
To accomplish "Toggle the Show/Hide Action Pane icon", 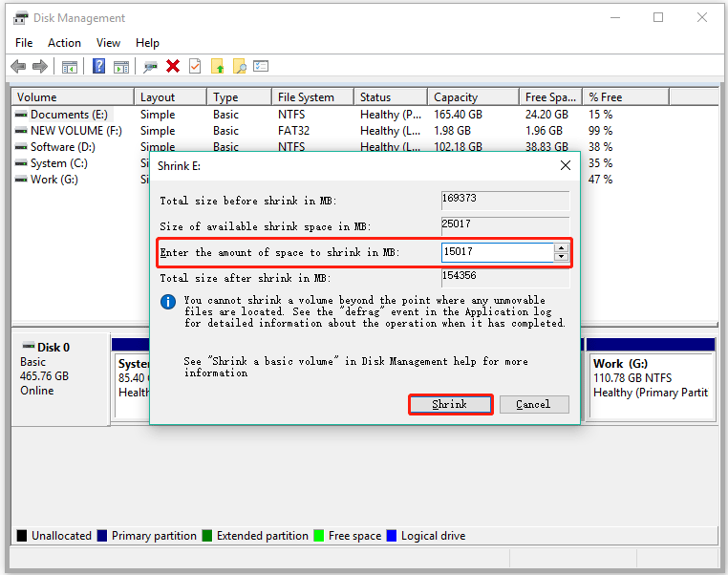I will [x=121, y=67].
